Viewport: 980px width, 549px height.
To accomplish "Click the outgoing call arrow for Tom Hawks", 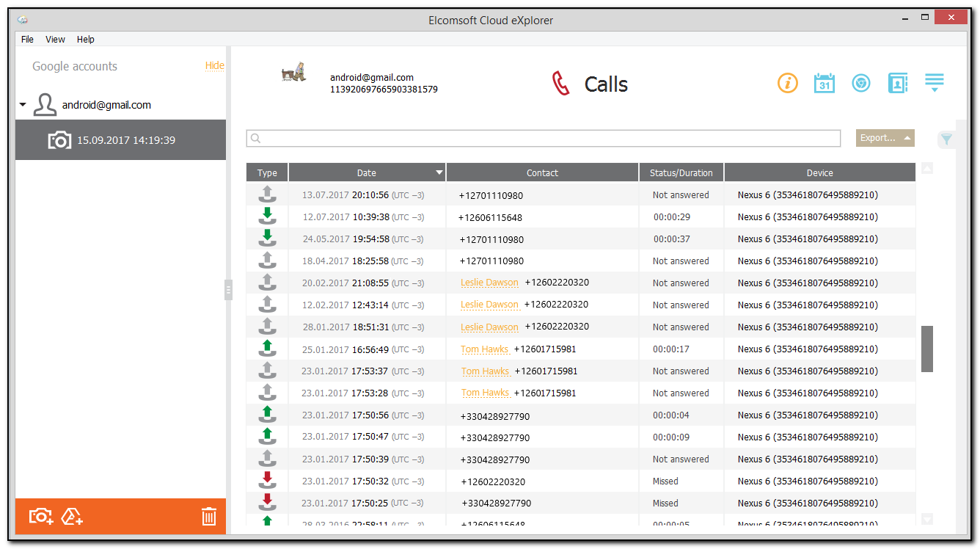I will click(267, 349).
